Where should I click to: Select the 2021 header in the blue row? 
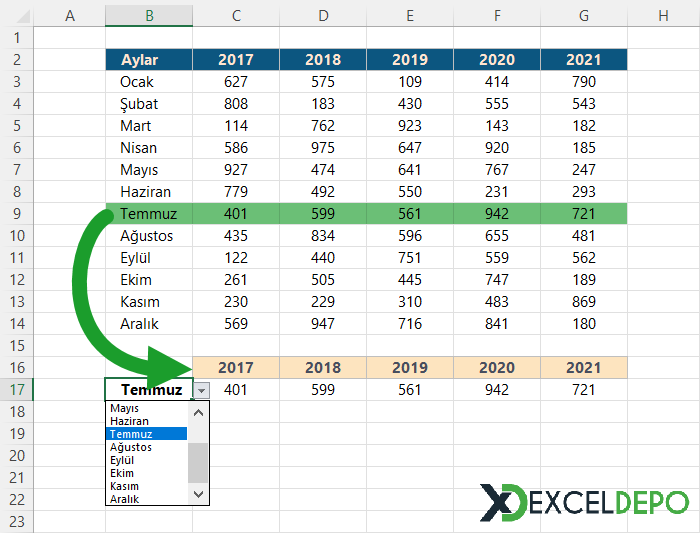(584, 60)
